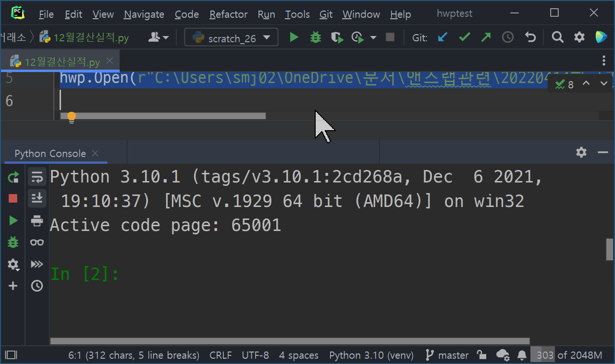Image resolution: width=615 pixels, height=364 pixels.
Task: Open the Code menu
Action: (187, 14)
